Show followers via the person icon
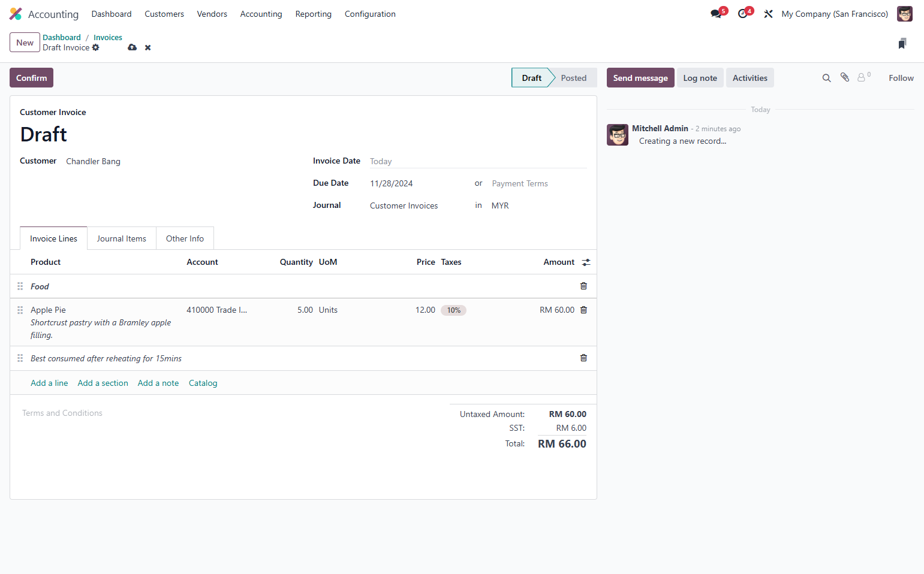 tap(862, 77)
